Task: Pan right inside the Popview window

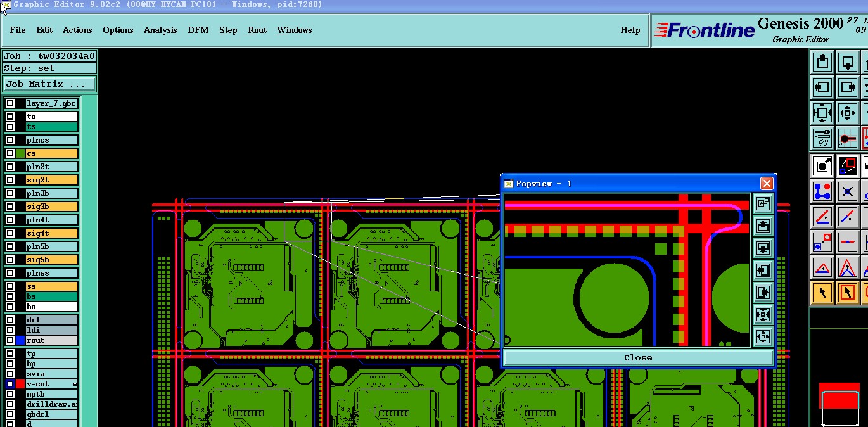Action: (x=763, y=292)
